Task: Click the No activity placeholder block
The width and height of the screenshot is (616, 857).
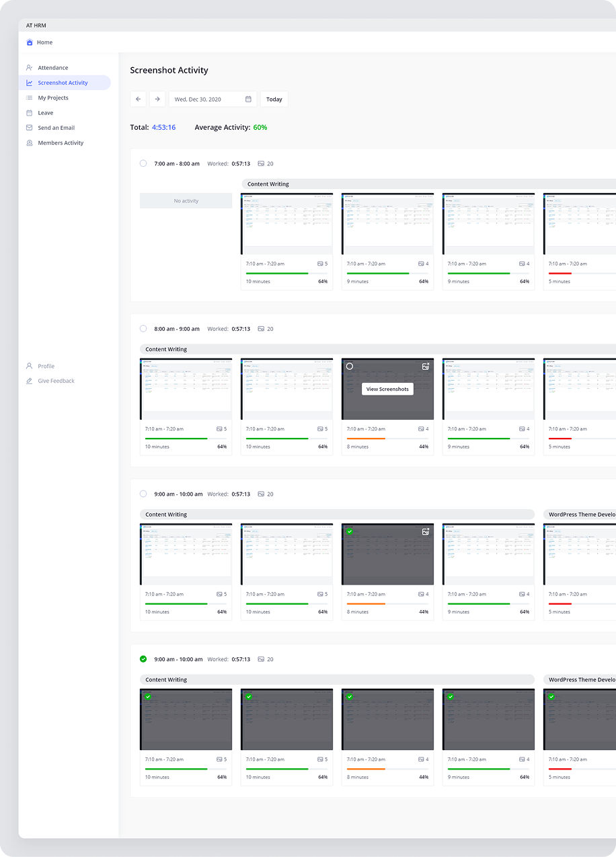Action: [186, 200]
